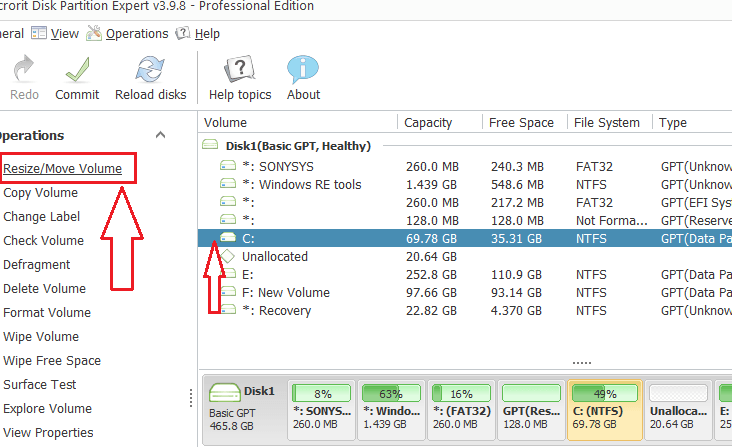This screenshot has height=447, width=732.
Task: Click Wipe Volume operation
Action: 41,336
